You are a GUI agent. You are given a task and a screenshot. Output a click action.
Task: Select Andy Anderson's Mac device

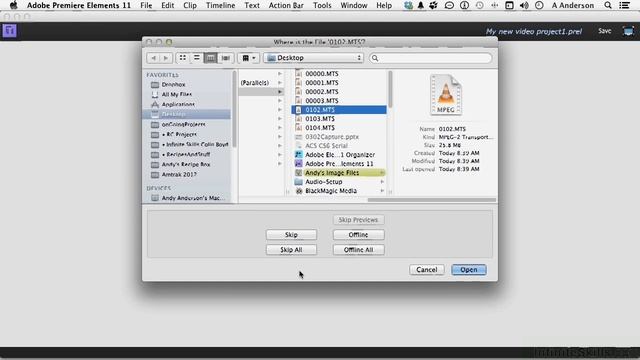coord(193,198)
